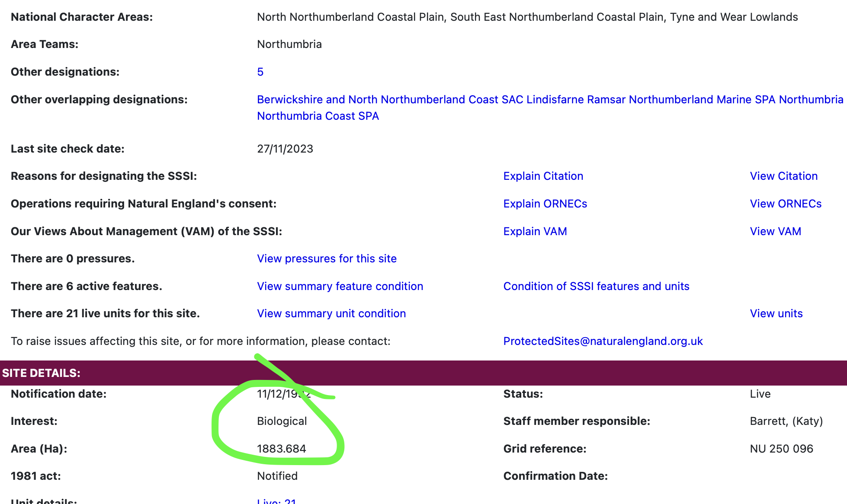
Task: Click the SITE DETAILS section header
Action: (x=42, y=373)
